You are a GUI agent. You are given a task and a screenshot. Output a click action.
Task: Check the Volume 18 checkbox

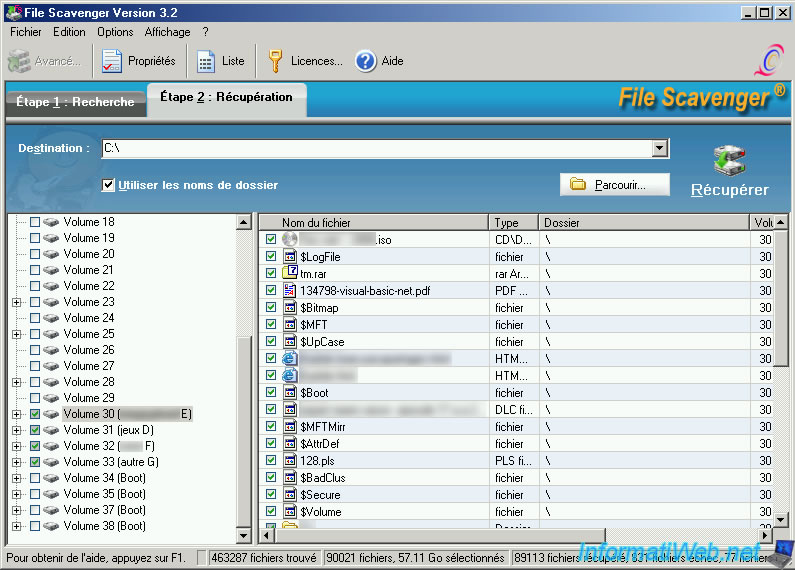(x=35, y=222)
